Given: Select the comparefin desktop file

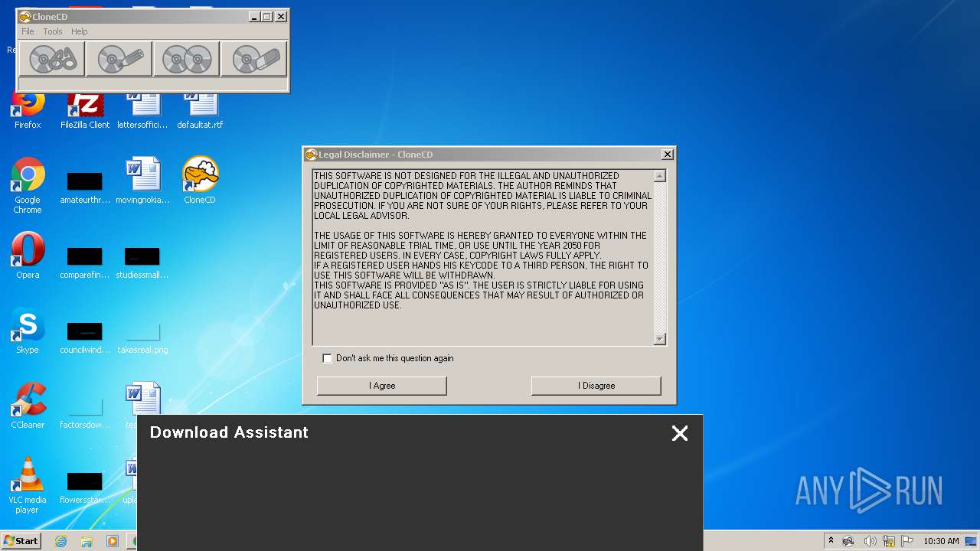Looking at the screenshot, I should (x=85, y=262).
